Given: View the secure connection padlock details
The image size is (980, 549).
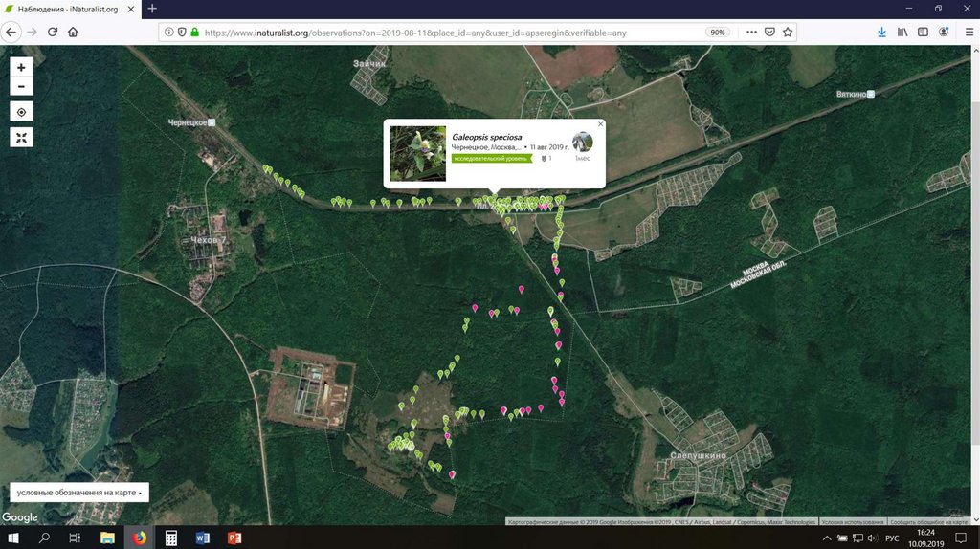Looking at the screenshot, I should point(195,32).
